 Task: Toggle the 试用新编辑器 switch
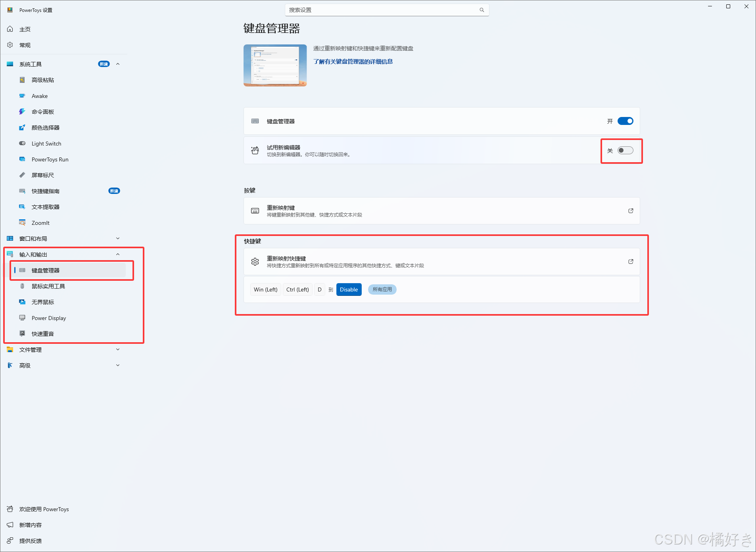625,150
